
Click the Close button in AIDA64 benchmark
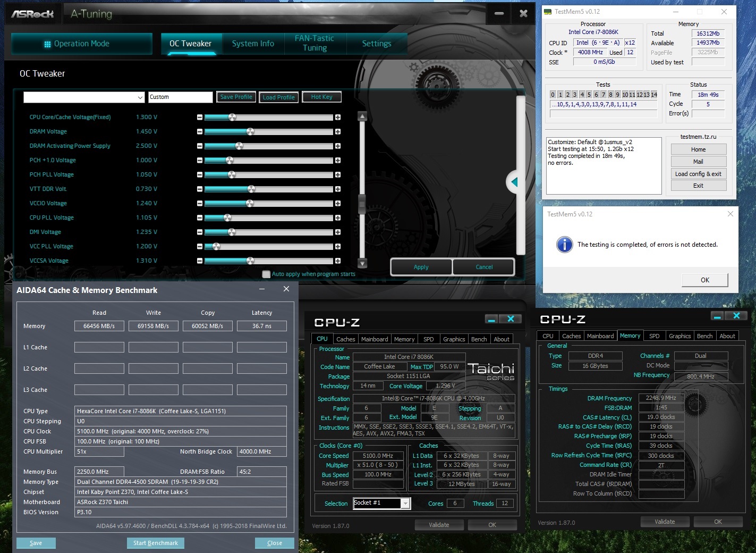275,543
